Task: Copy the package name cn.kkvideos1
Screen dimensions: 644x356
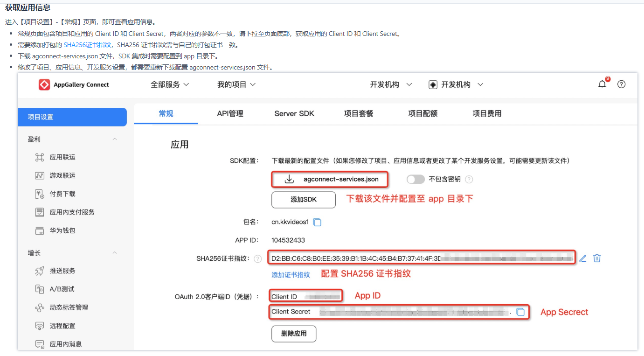Action: click(x=317, y=222)
